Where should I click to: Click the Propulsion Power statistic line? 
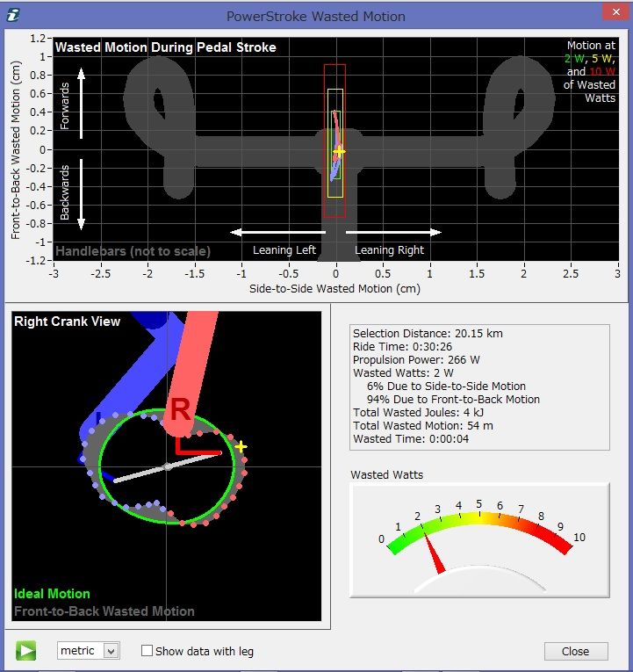pyautogui.click(x=416, y=359)
